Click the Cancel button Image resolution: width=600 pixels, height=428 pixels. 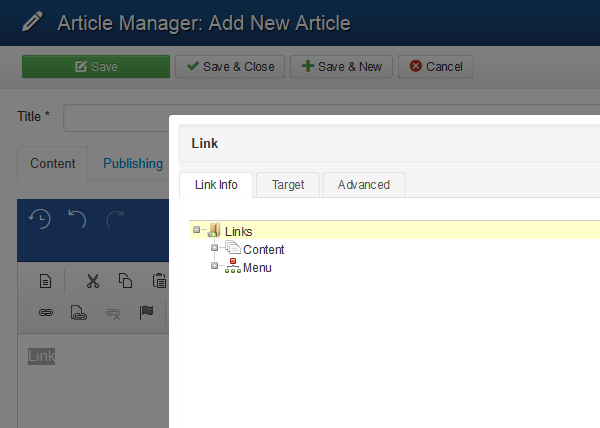[435, 67]
